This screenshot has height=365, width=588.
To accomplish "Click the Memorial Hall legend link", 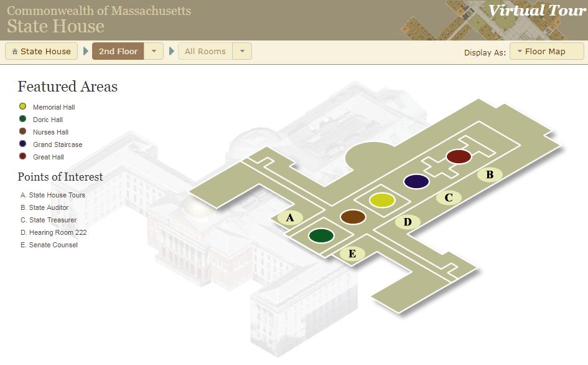I will coord(54,107).
